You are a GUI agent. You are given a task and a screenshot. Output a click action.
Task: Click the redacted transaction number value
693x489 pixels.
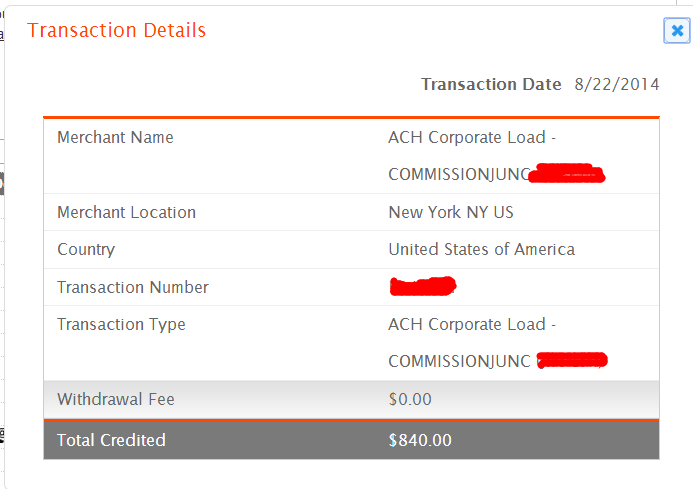tap(423, 286)
